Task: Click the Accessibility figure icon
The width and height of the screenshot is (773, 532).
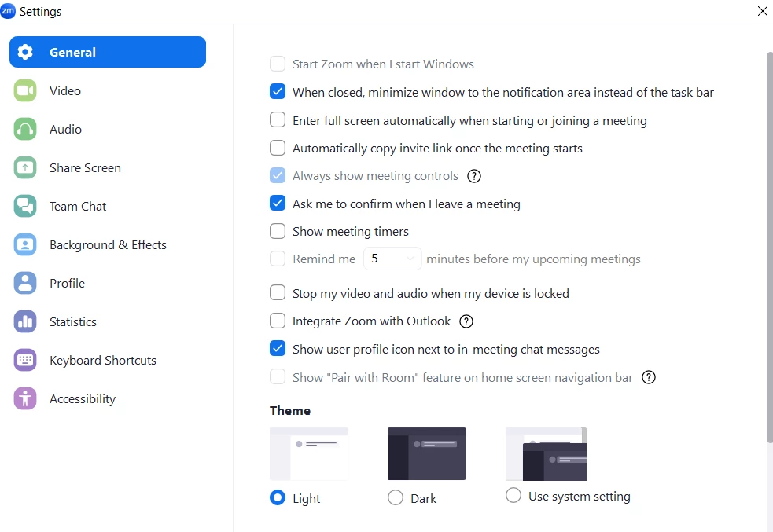Action: tap(25, 398)
